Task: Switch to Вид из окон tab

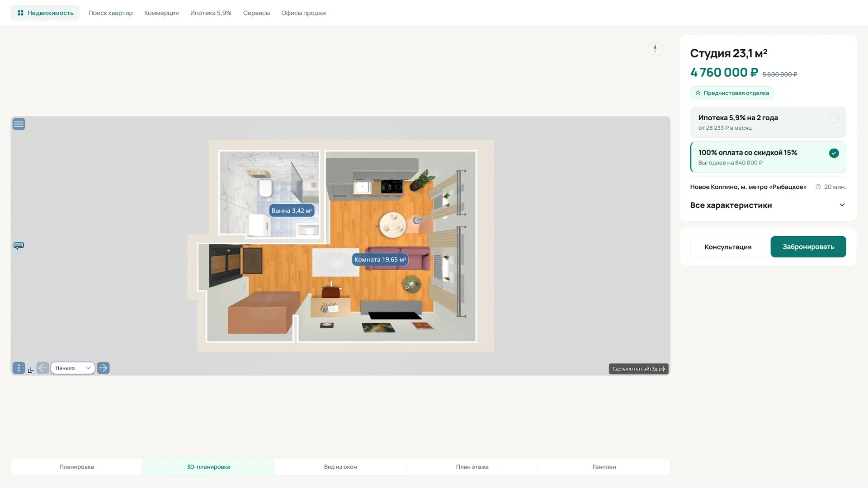Action: 340,467
